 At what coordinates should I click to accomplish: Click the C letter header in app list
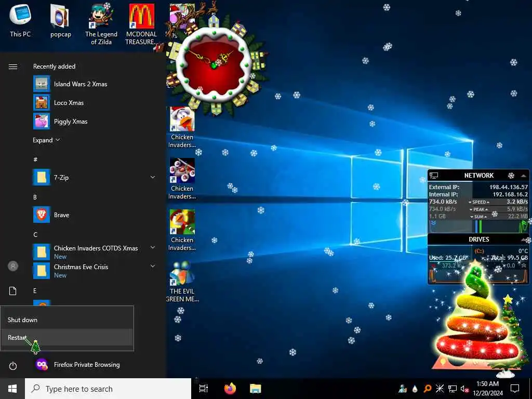pyautogui.click(x=35, y=235)
